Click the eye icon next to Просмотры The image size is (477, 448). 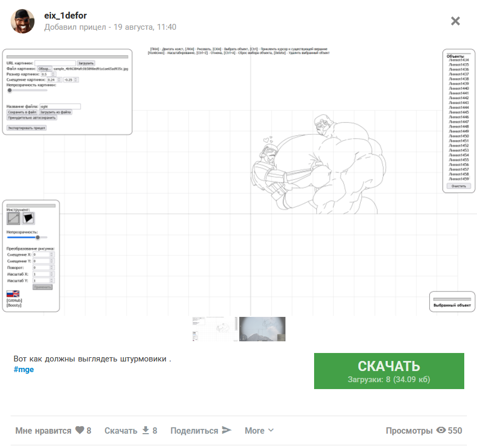click(x=441, y=430)
